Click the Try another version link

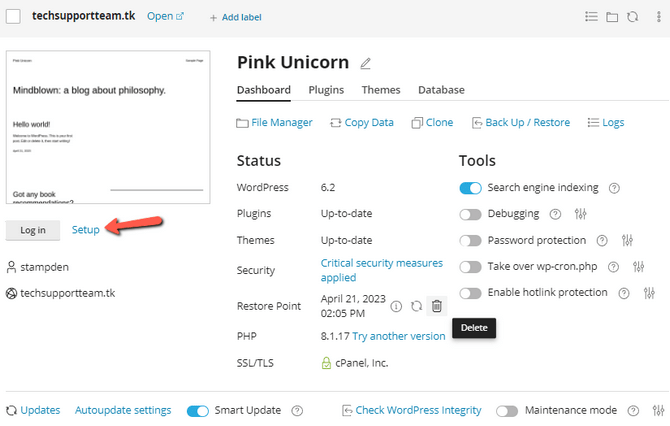click(399, 336)
